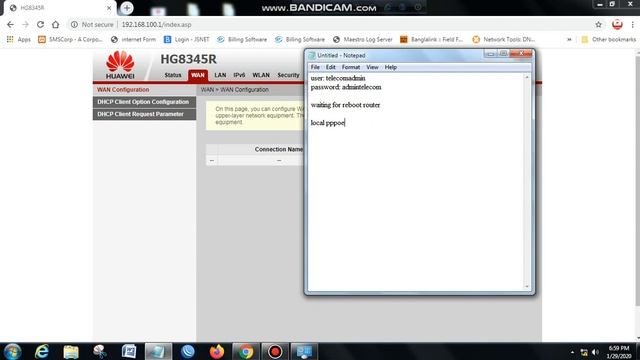
Task: Open the Snipping Tool taskbar icon
Action: tap(100, 351)
